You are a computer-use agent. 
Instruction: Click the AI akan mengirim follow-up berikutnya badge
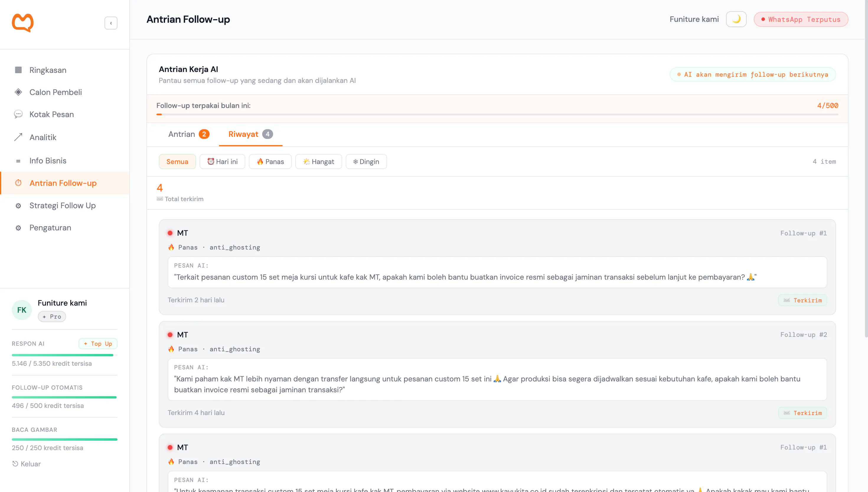click(753, 74)
